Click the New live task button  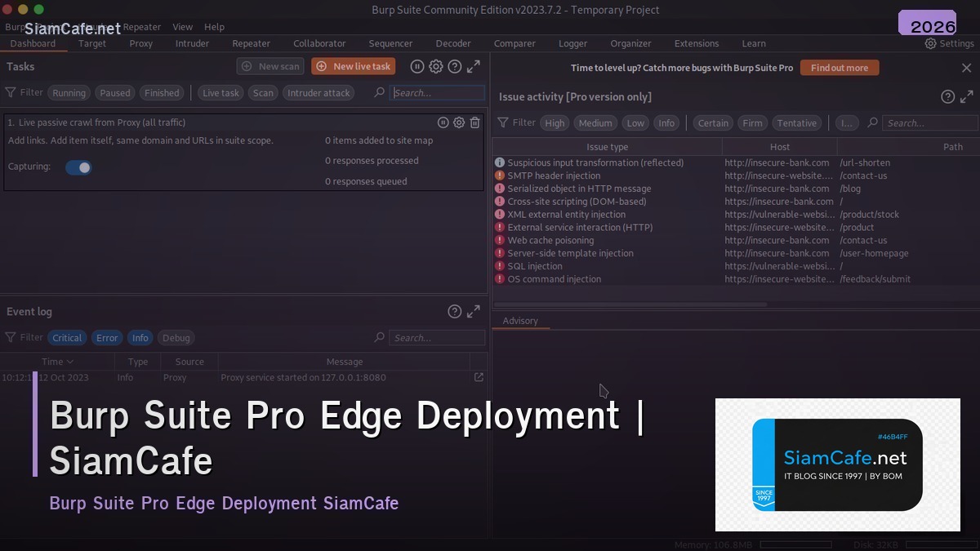point(353,66)
